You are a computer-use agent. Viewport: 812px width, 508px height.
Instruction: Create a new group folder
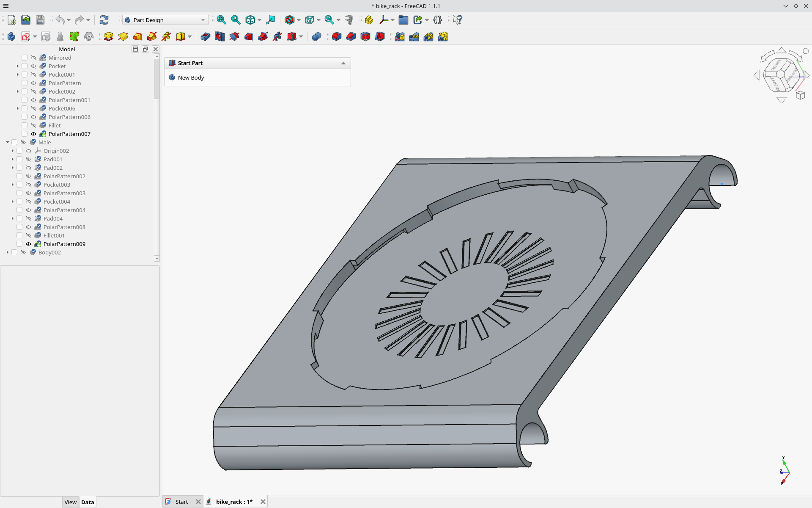(x=403, y=20)
